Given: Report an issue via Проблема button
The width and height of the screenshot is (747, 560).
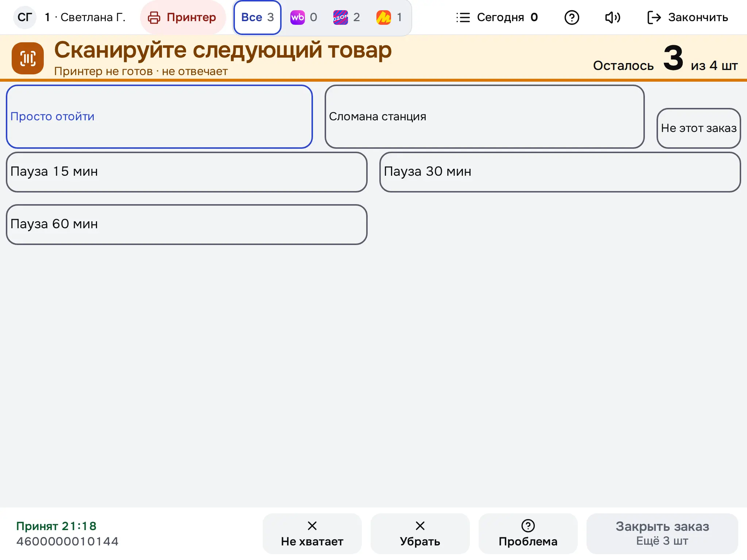Looking at the screenshot, I should [528, 534].
